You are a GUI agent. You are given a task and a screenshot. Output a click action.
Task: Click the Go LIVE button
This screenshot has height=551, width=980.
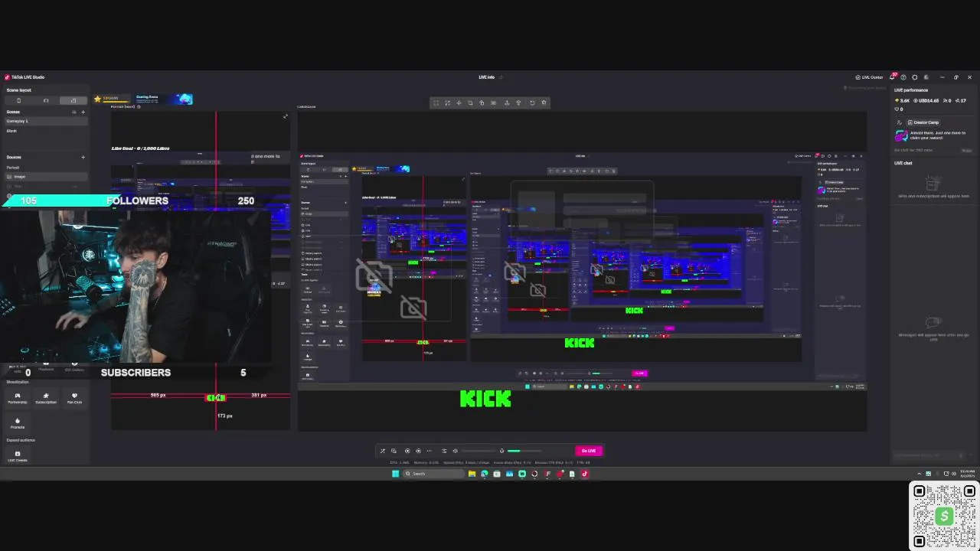pos(589,451)
